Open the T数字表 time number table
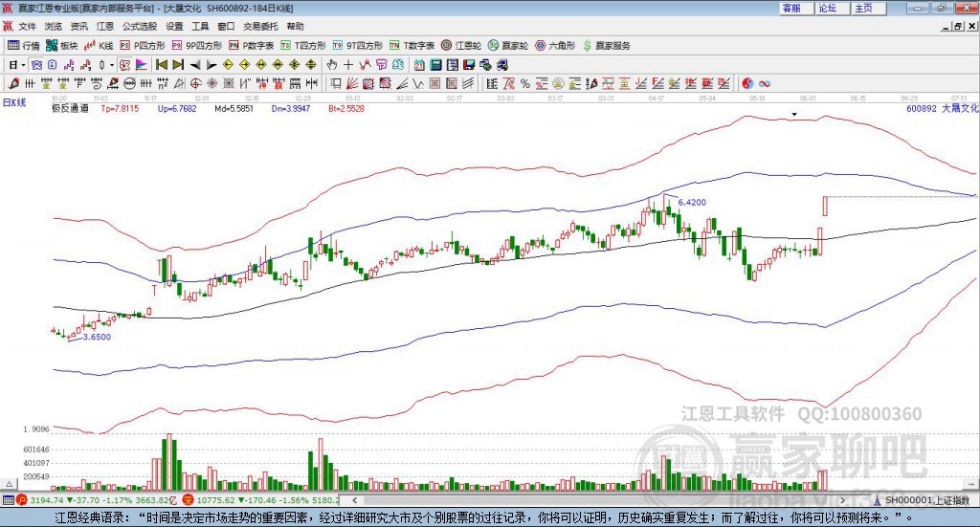This screenshot has height=527, width=980. (412, 46)
